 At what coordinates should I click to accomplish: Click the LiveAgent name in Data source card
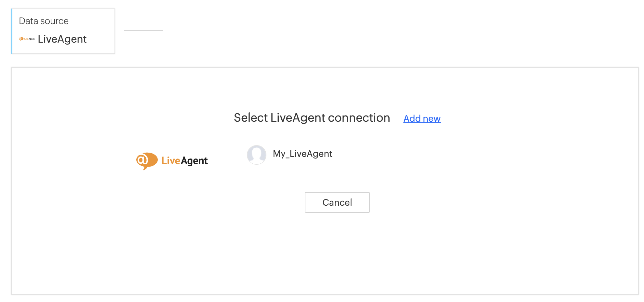[x=62, y=39]
